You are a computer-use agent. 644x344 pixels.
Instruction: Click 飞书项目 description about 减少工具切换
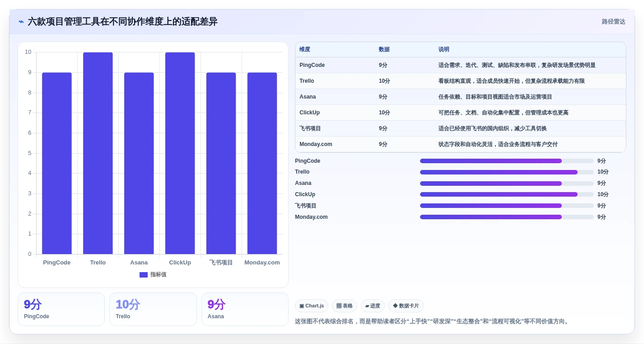click(493, 128)
